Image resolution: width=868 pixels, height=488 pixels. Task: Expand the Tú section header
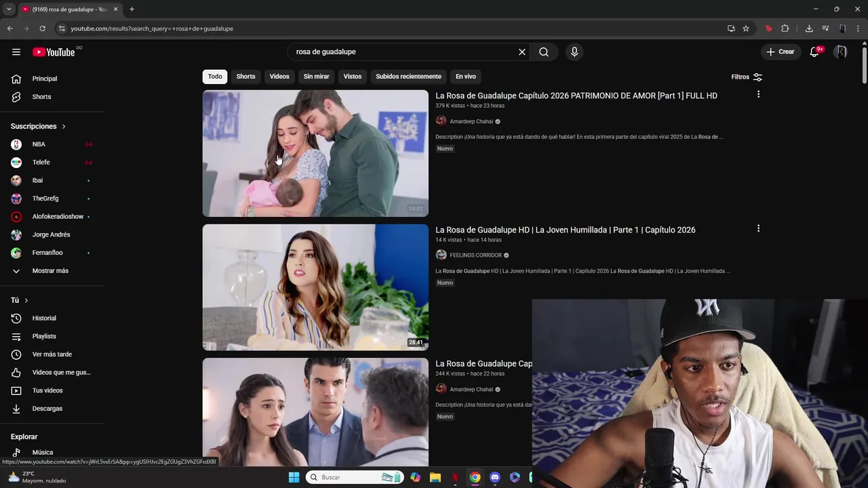click(x=20, y=300)
